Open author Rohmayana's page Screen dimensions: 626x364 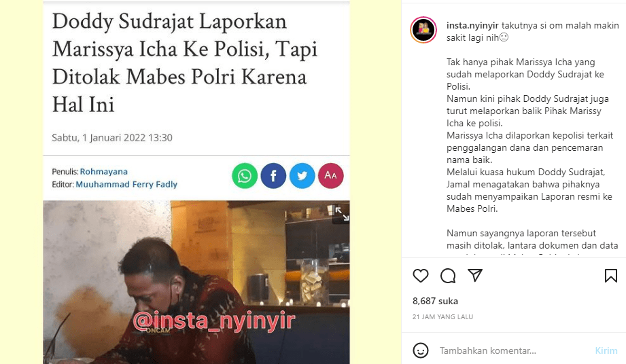pos(104,171)
